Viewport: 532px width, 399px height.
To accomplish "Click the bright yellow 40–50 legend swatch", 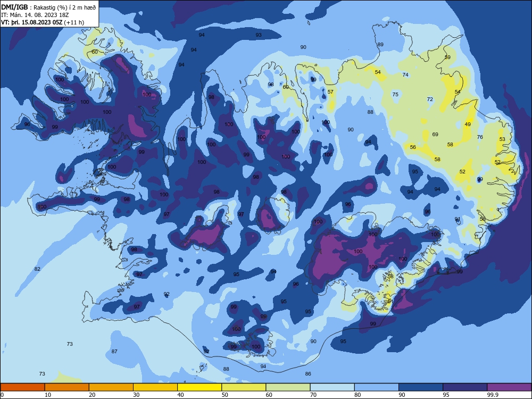I will coord(199,387).
